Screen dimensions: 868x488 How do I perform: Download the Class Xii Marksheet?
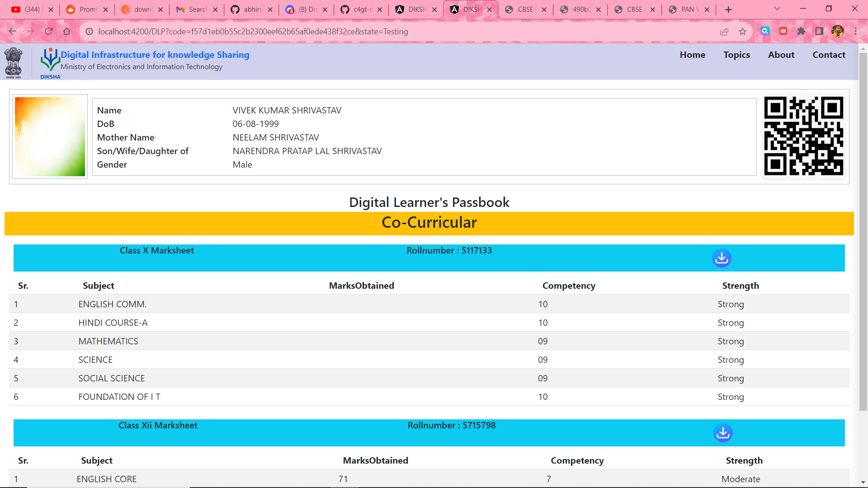(x=723, y=433)
